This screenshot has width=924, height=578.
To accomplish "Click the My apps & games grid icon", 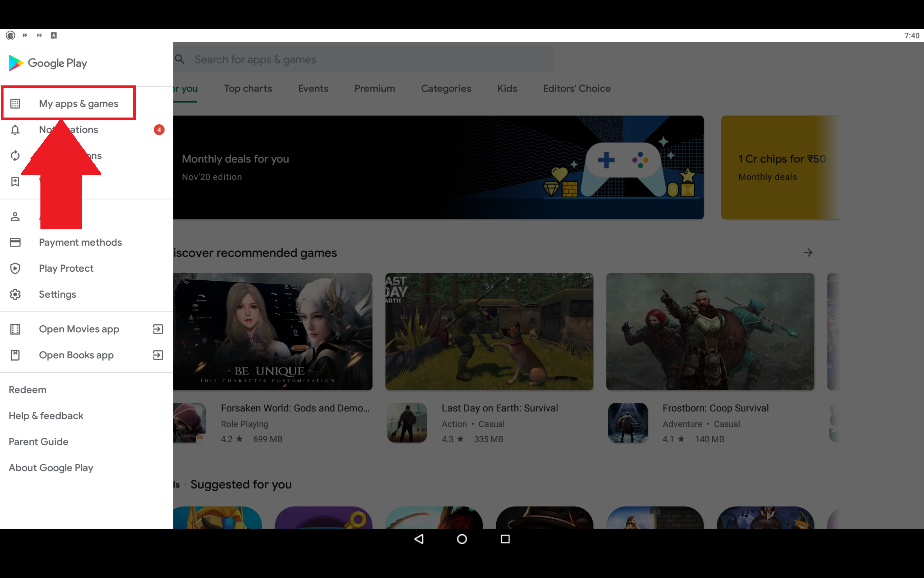I will click(x=15, y=104).
